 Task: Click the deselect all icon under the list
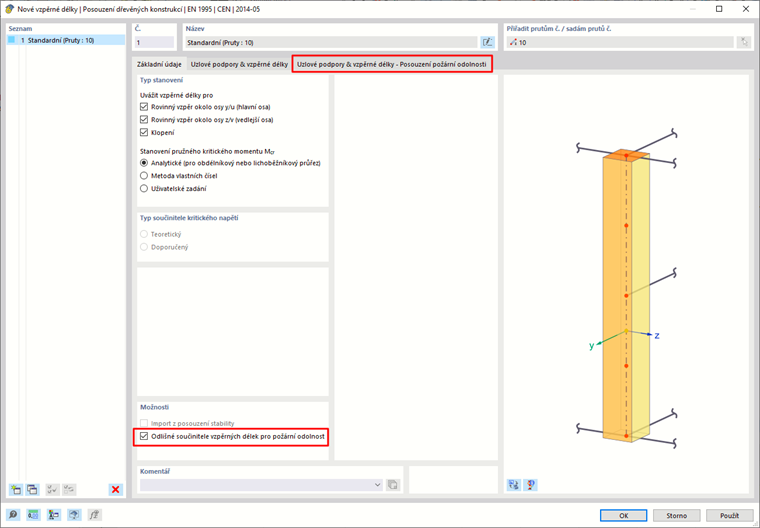69,489
